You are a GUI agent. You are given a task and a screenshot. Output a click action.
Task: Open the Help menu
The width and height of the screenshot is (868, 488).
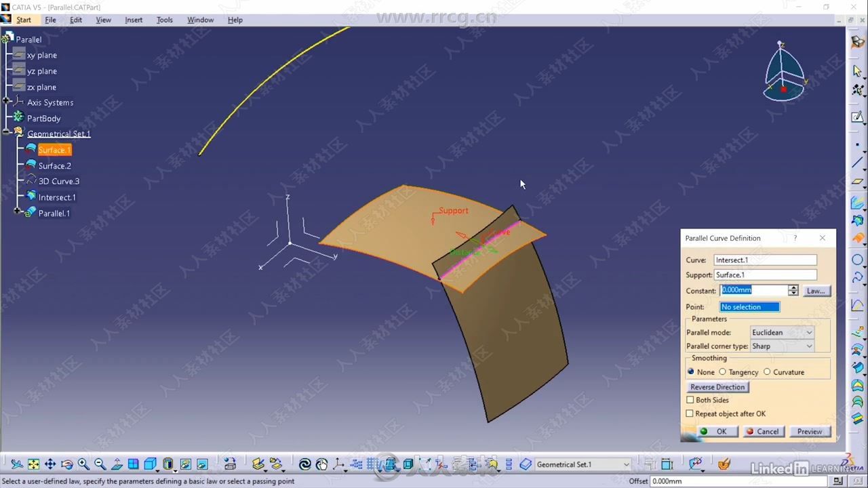pyautogui.click(x=235, y=20)
